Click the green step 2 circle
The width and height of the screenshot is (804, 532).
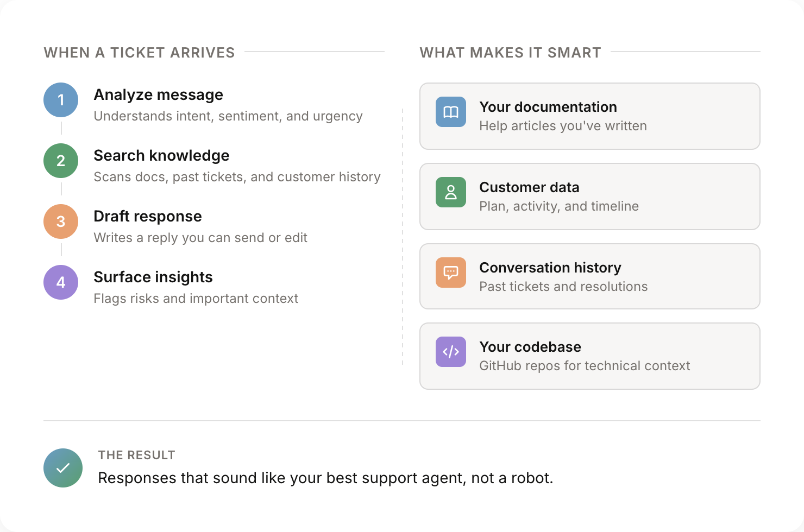pos(61,161)
